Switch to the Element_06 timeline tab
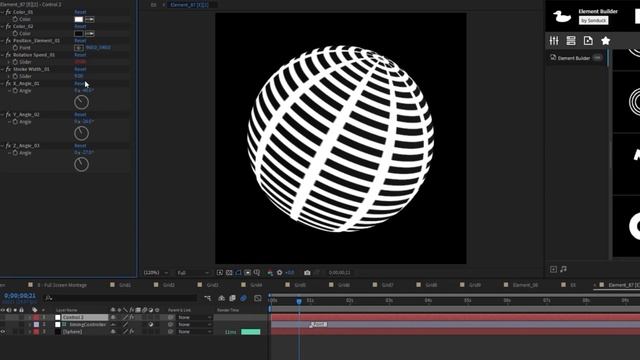Screen dimensions: 640x360 pos(525,285)
